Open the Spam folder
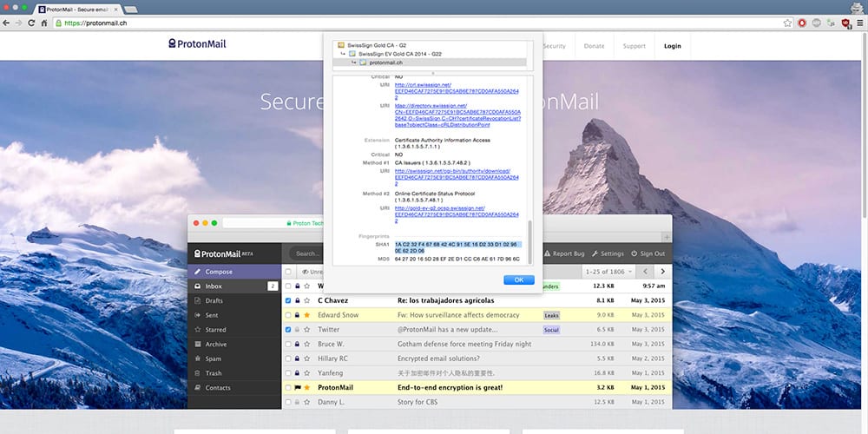868x434 pixels. pyautogui.click(x=234, y=358)
